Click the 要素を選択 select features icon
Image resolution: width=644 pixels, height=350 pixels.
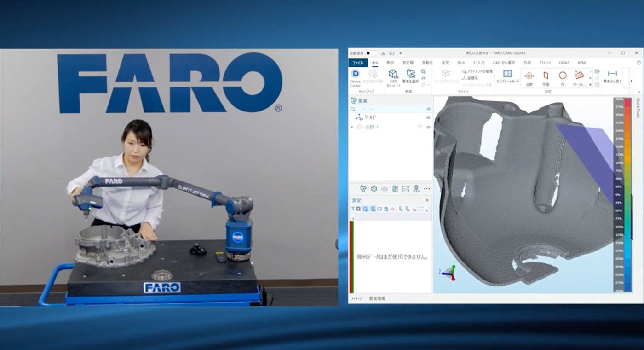coord(410,77)
